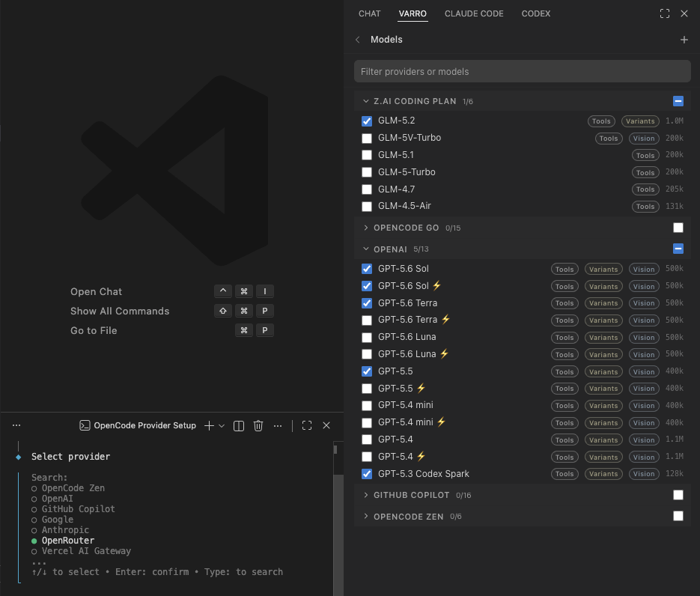Kill terminal with trash icon

pyautogui.click(x=258, y=426)
